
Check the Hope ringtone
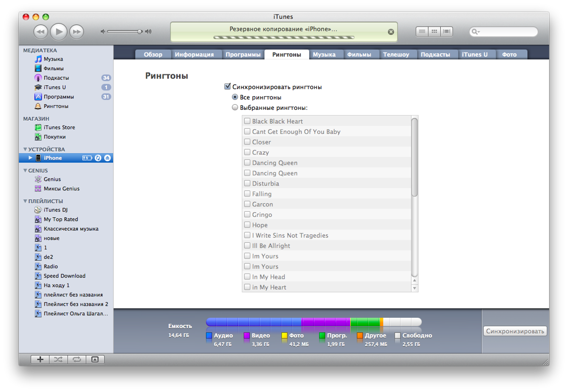coord(247,225)
